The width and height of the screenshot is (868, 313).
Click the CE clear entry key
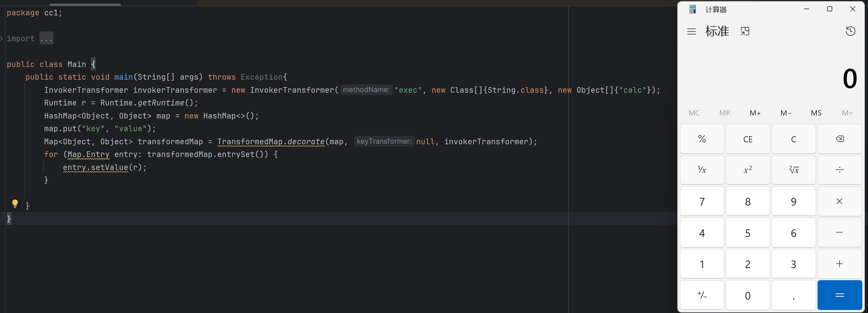click(x=748, y=139)
